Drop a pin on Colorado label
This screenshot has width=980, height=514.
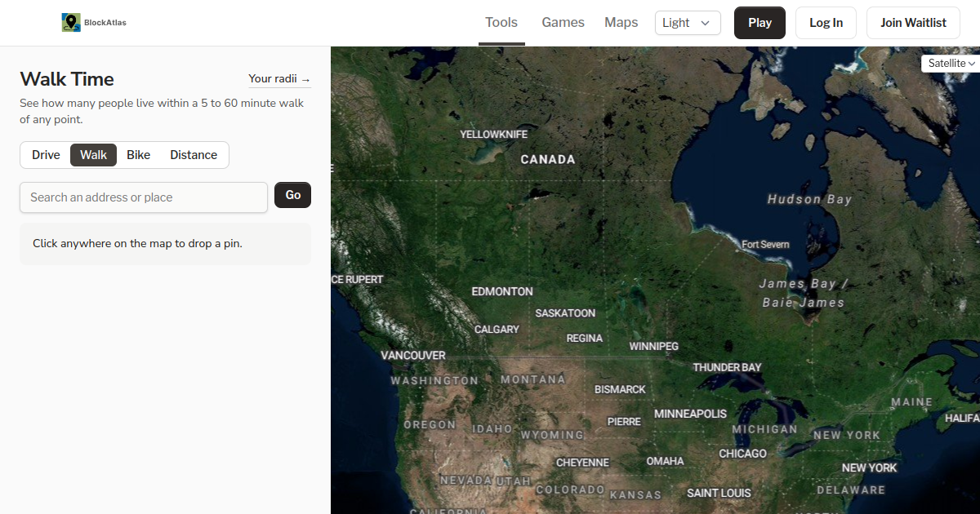[570, 490]
